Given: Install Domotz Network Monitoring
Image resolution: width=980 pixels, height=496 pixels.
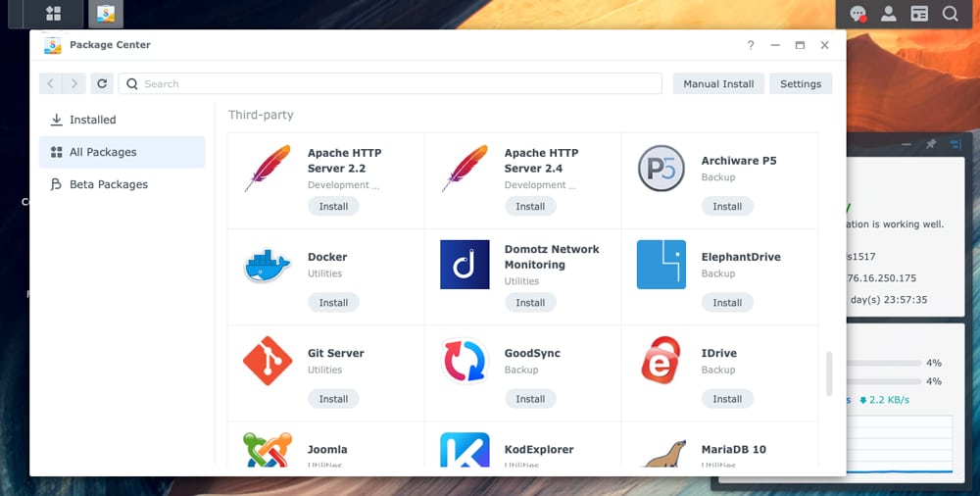Looking at the screenshot, I should [530, 303].
